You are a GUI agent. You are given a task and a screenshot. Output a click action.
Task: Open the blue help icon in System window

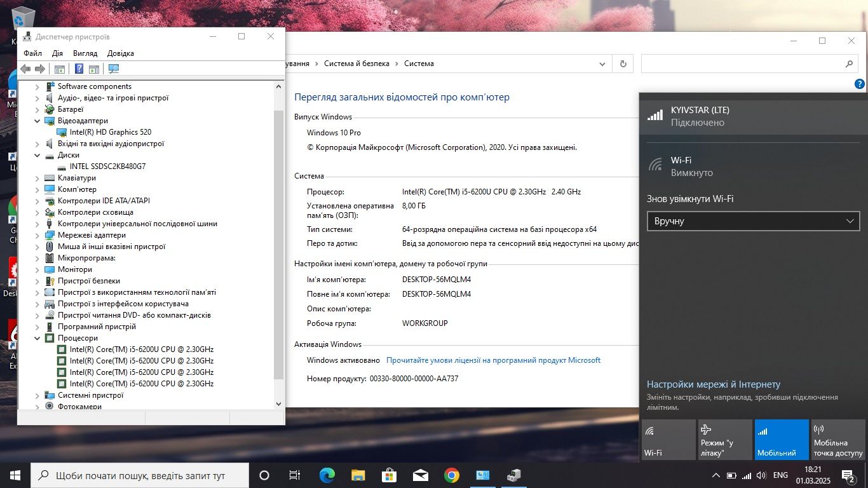[860, 83]
